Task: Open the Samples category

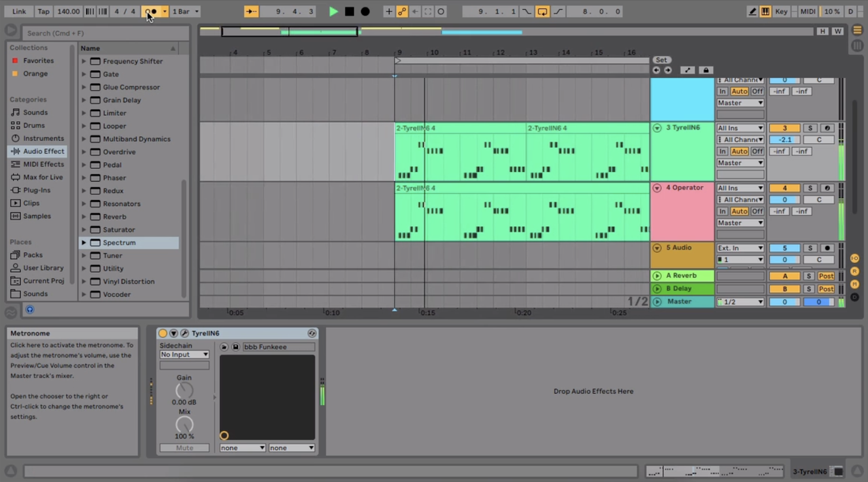Action: click(37, 216)
